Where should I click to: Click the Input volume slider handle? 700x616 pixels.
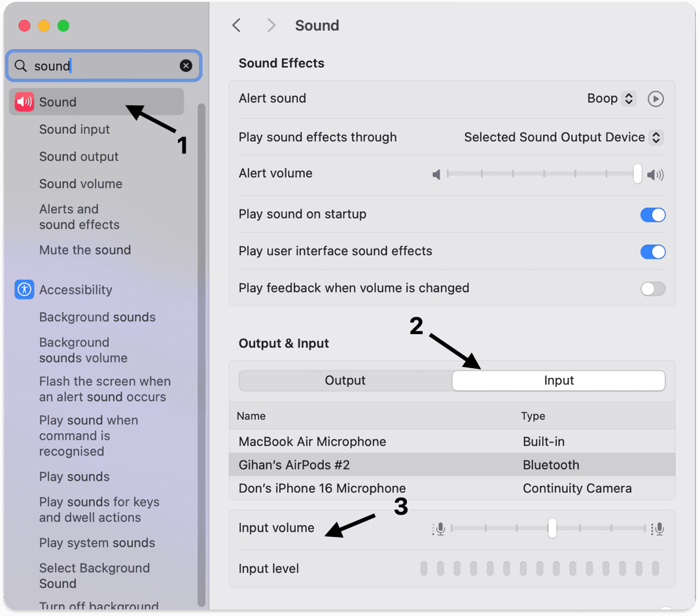coord(552,528)
